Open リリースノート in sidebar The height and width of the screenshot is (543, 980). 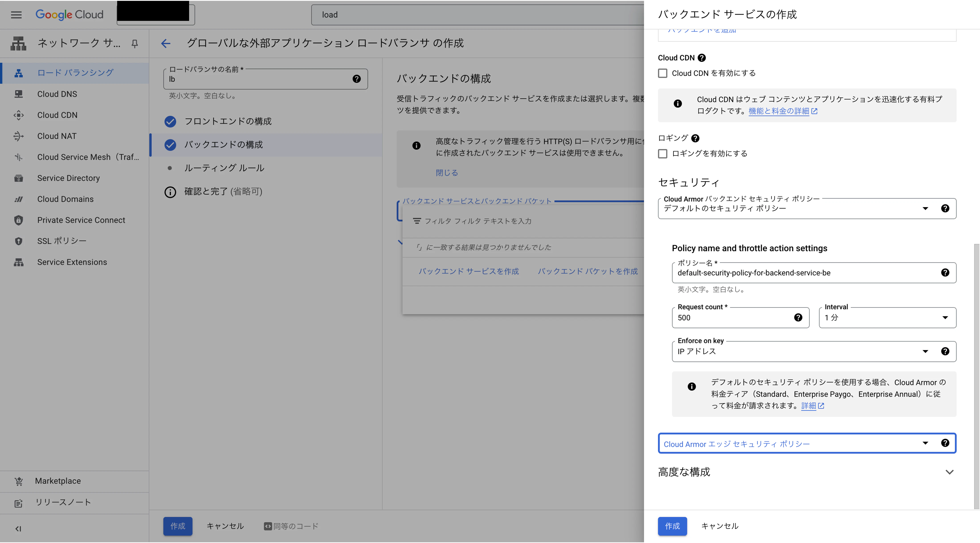[x=75, y=503]
